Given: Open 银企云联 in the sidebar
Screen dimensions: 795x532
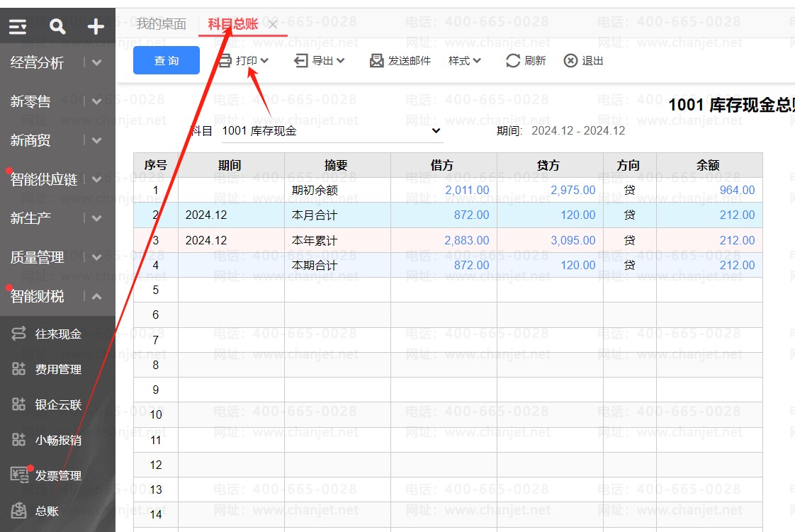Looking at the screenshot, I should [57, 404].
